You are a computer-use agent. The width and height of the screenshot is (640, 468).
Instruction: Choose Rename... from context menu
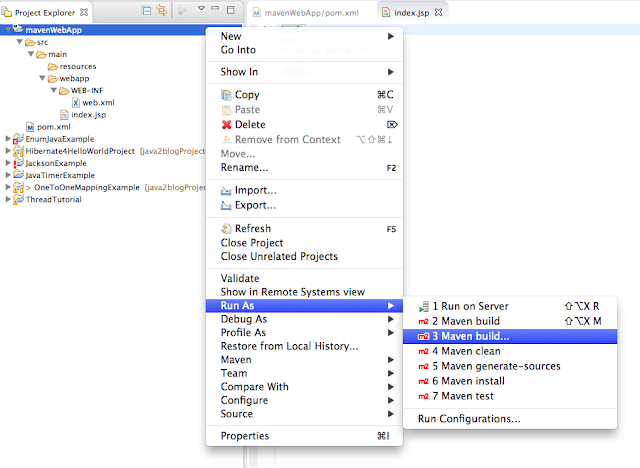click(304, 168)
